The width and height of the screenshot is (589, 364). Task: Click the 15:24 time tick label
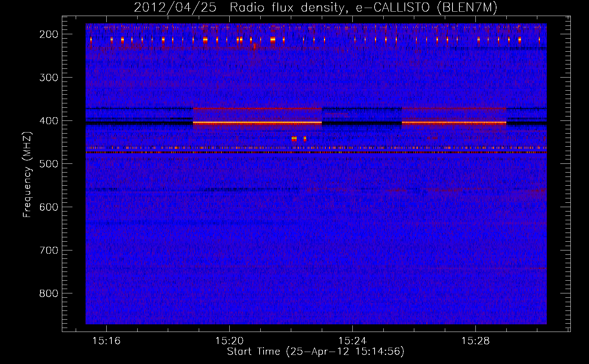(x=352, y=341)
